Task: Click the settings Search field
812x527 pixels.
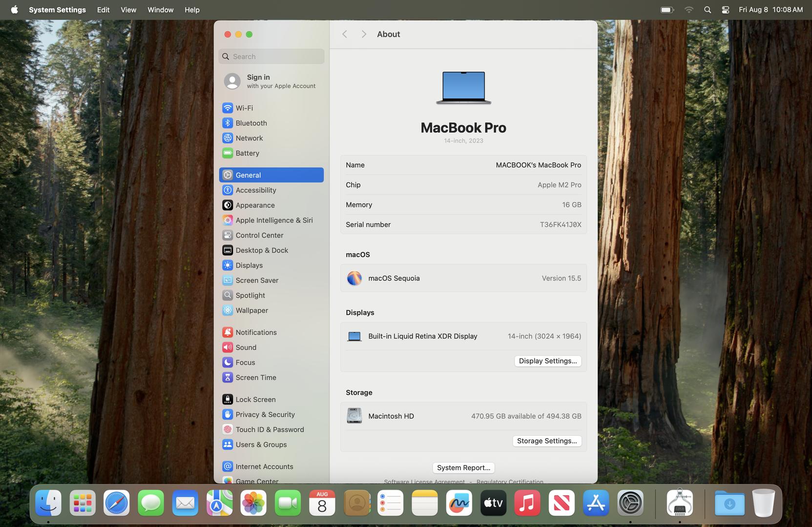Action: 271,57
